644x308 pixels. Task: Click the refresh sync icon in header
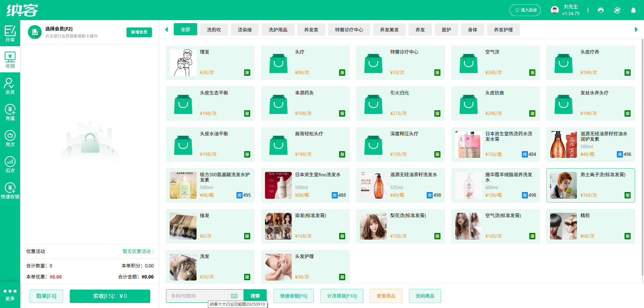[x=617, y=10]
